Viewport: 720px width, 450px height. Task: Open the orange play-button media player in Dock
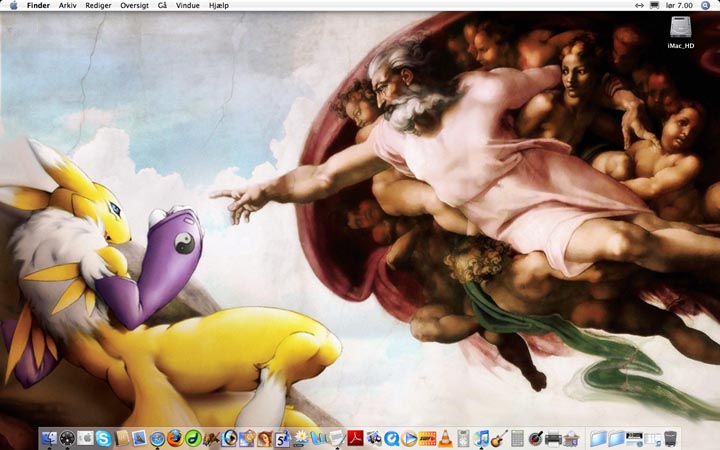(409, 439)
